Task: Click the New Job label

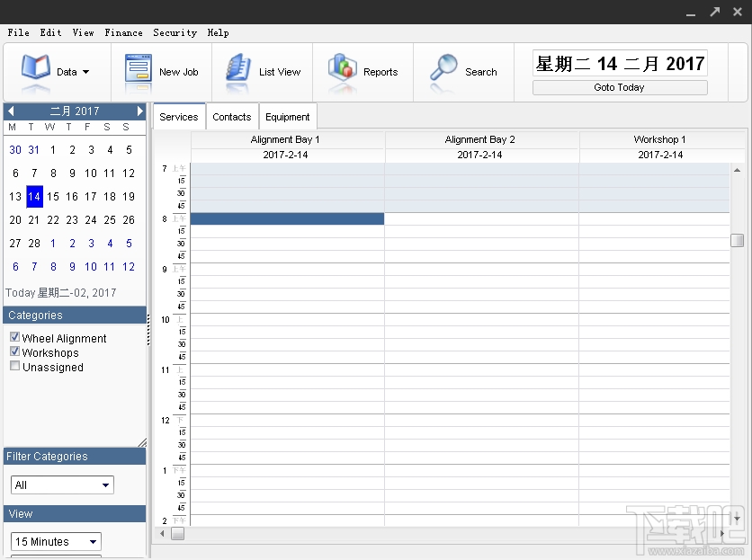Action: [179, 72]
